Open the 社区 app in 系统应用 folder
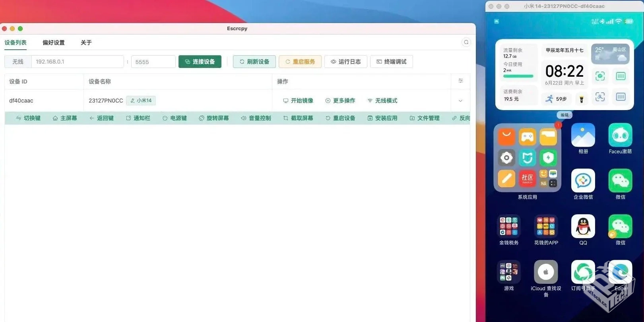Screen dimensions: 644x322 click(528, 178)
